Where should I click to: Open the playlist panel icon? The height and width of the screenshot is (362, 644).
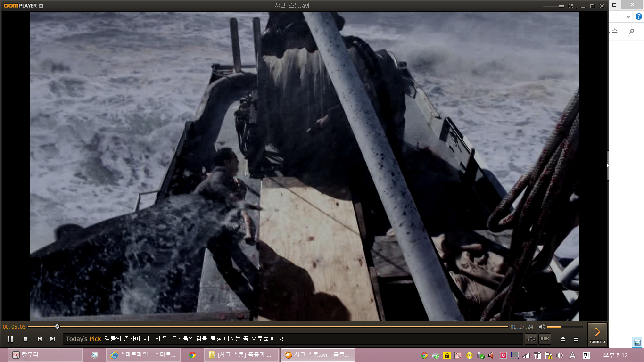576,339
